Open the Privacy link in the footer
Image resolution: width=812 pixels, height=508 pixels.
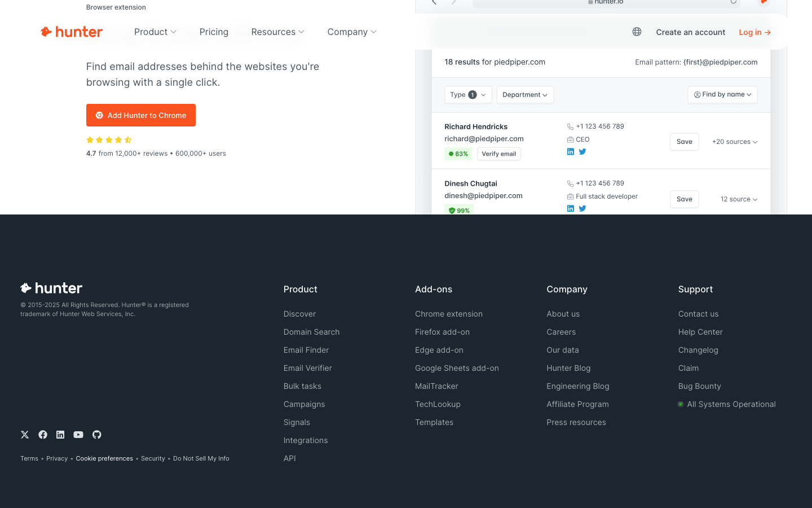57,458
